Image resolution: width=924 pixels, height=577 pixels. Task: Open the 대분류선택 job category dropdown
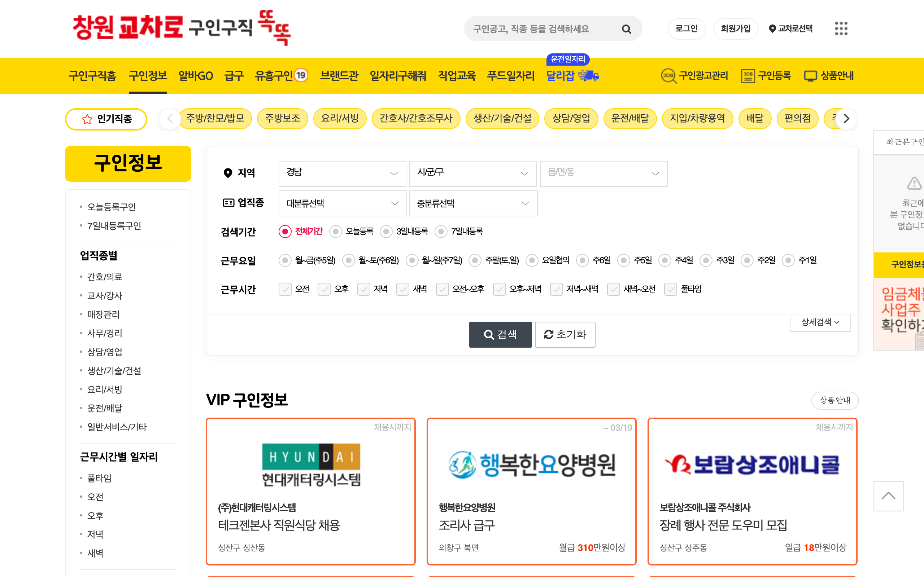tap(342, 203)
